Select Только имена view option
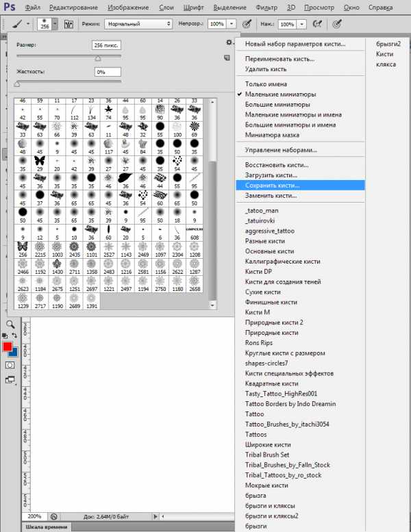411x532 pixels. 300,84
